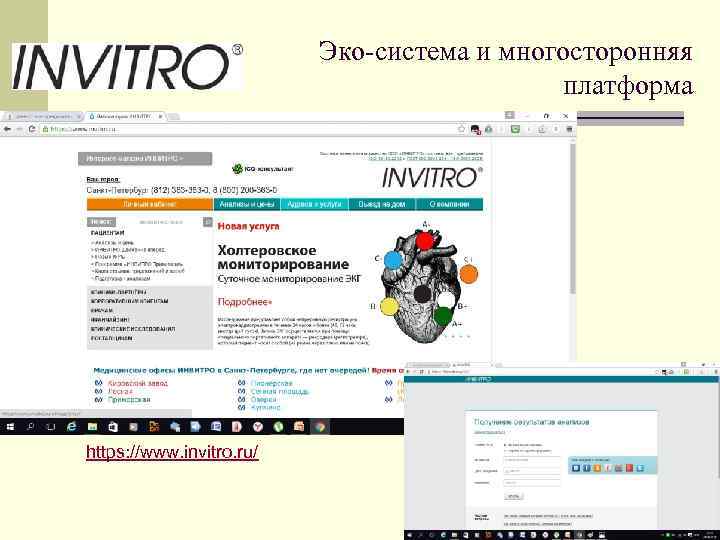Click the 'Сенная площадь' office link
720x540 pixels.
(x=280, y=392)
